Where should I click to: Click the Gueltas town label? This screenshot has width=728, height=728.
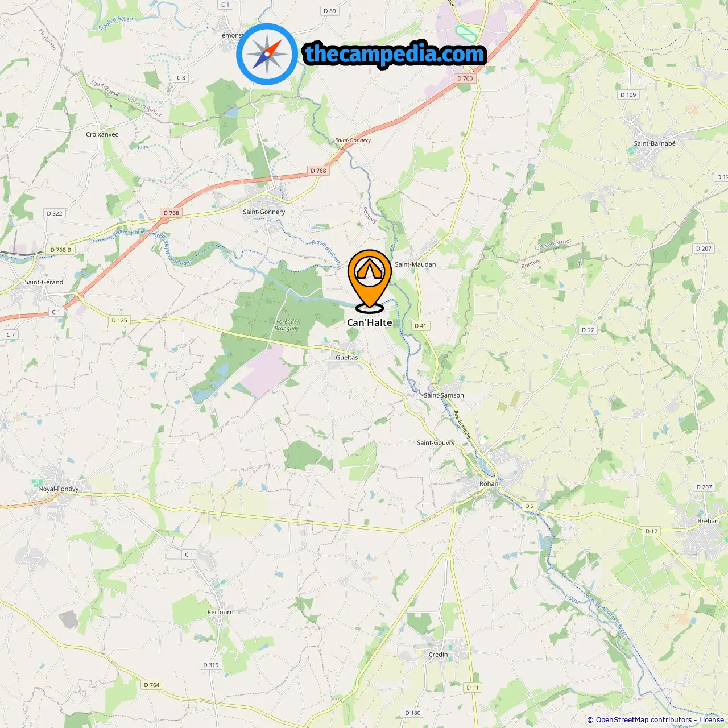tap(347, 357)
